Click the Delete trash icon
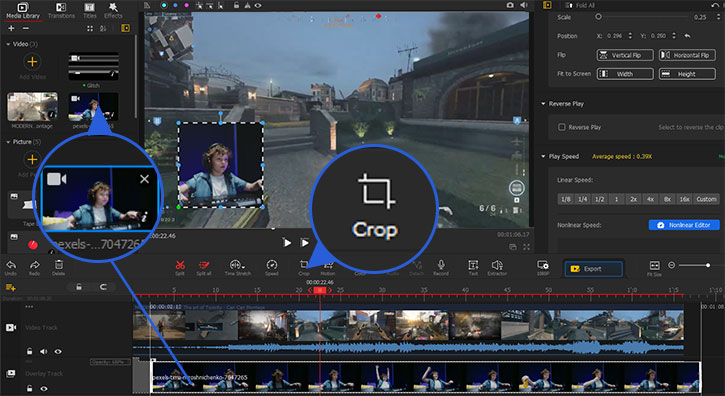The height and width of the screenshot is (396, 725). [59, 265]
